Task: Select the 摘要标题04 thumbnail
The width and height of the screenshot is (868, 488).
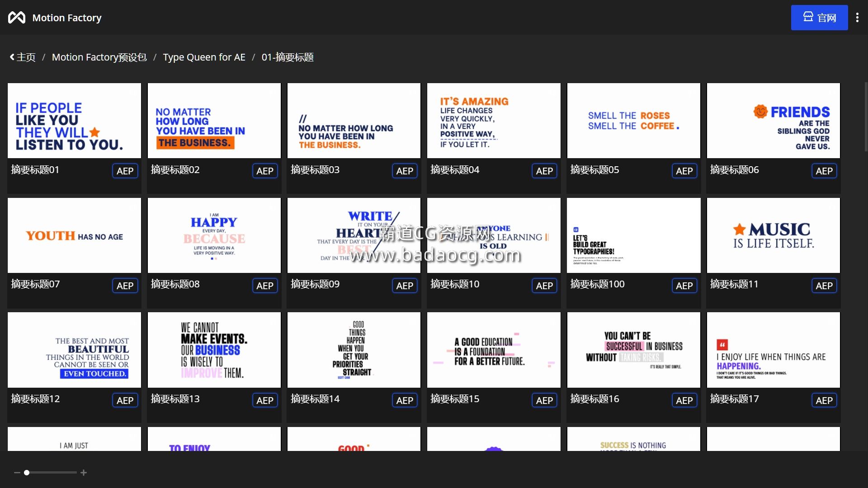Action: pyautogui.click(x=494, y=121)
